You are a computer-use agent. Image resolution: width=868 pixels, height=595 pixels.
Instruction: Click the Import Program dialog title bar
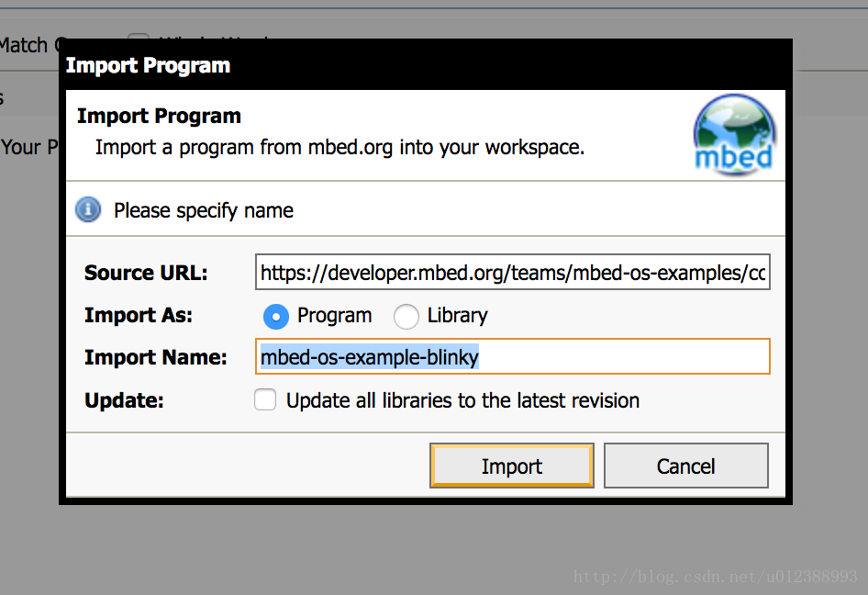pyautogui.click(x=425, y=65)
